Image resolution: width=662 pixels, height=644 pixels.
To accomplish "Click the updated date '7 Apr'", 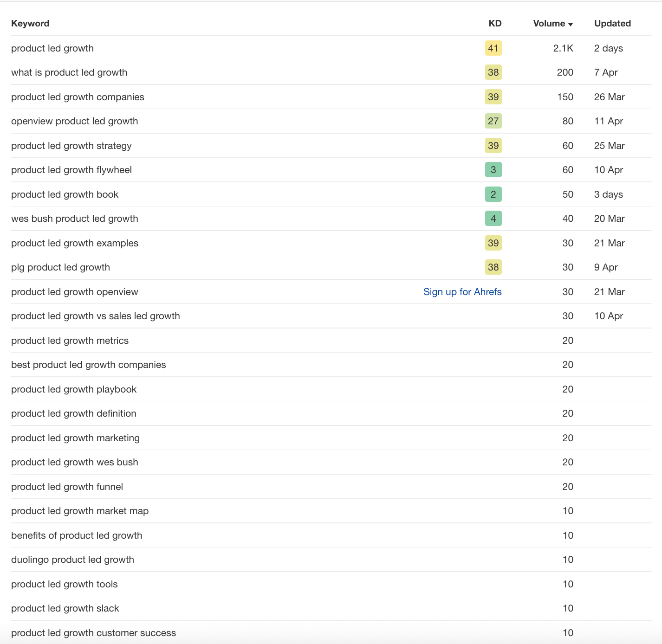I will click(x=606, y=72).
